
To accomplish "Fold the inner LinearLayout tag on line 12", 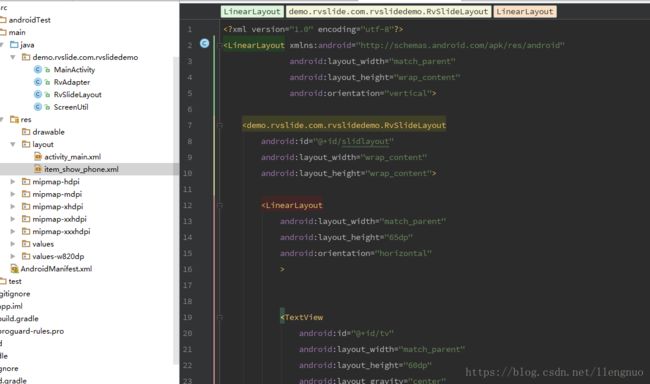I will coord(220,205).
